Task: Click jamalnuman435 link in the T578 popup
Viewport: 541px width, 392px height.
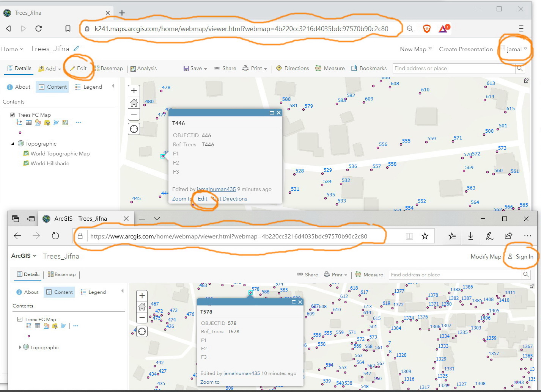Action: click(x=242, y=373)
